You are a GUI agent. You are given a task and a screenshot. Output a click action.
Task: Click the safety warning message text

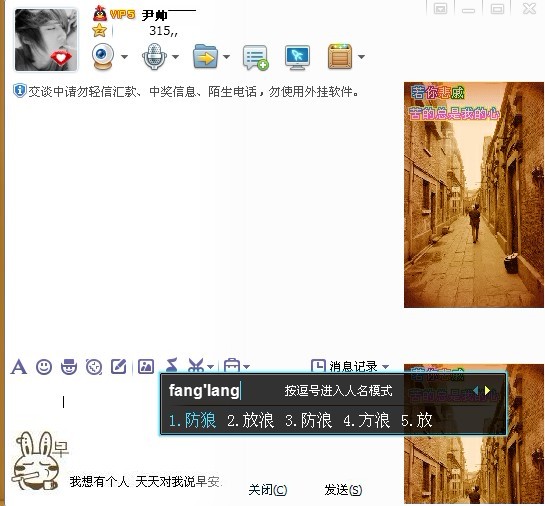[193, 91]
